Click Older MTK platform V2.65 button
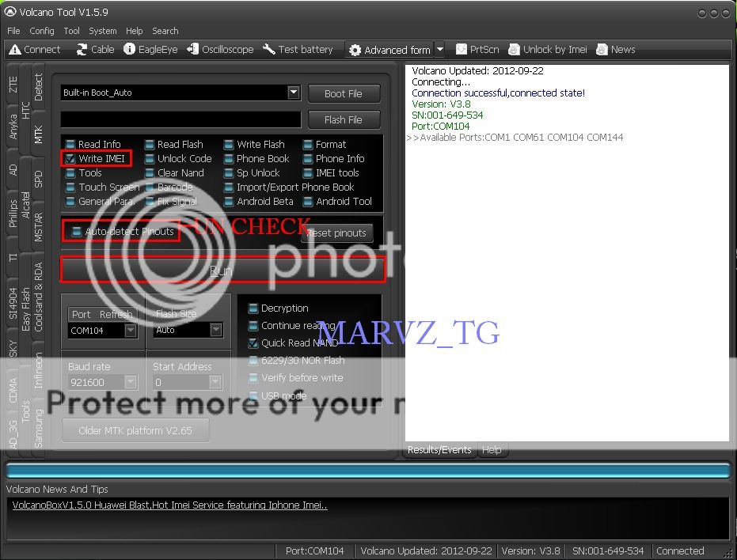 pos(135,430)
